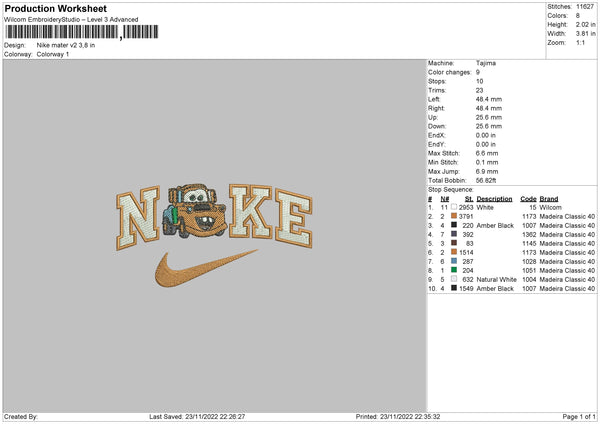The height and width of the screenshot is (424, 600).
Task: Click the Wilcom brand in stop row 1
Action: tap(550, 207)
